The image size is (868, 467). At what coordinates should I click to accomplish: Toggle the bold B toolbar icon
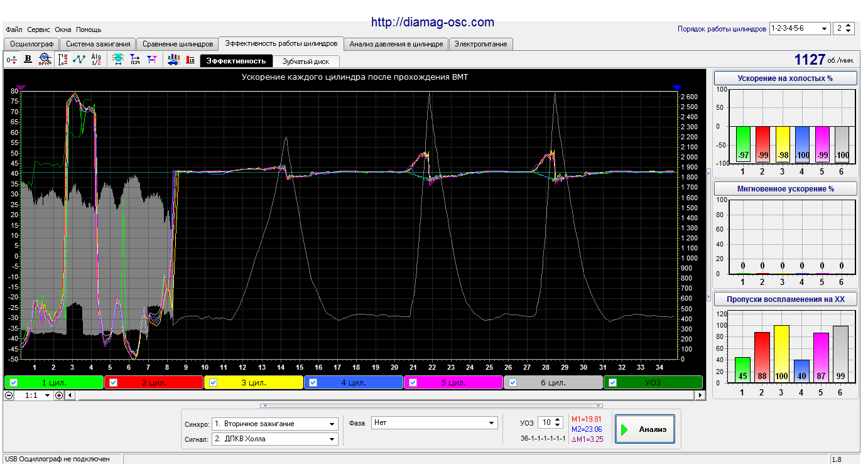(x=28, y=60)
